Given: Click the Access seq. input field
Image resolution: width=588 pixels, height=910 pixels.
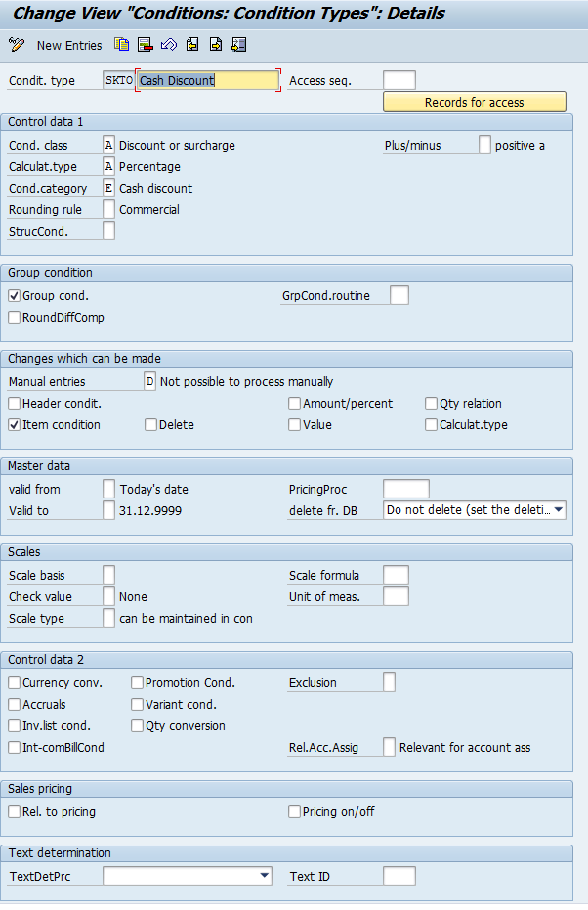Looking at the screenshot, I should click(x=399, y=81).
